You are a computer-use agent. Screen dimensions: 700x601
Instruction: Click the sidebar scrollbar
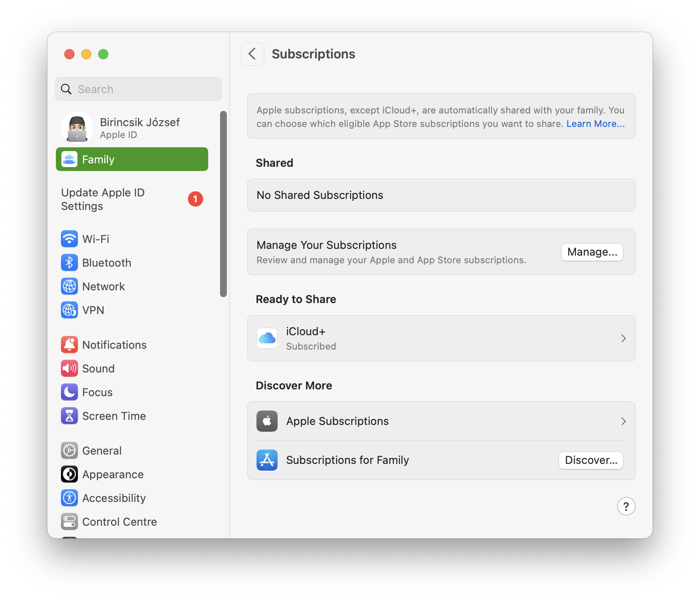point(223,204)
